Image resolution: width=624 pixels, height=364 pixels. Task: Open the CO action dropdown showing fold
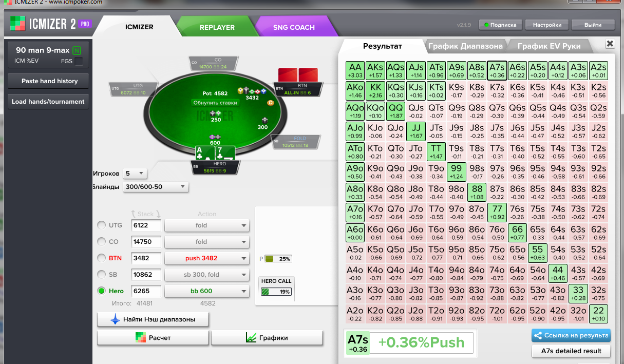coord(206,241)
